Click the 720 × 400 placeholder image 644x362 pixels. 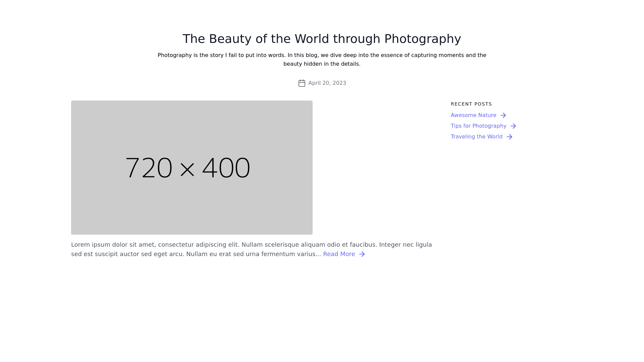[192, 167]
